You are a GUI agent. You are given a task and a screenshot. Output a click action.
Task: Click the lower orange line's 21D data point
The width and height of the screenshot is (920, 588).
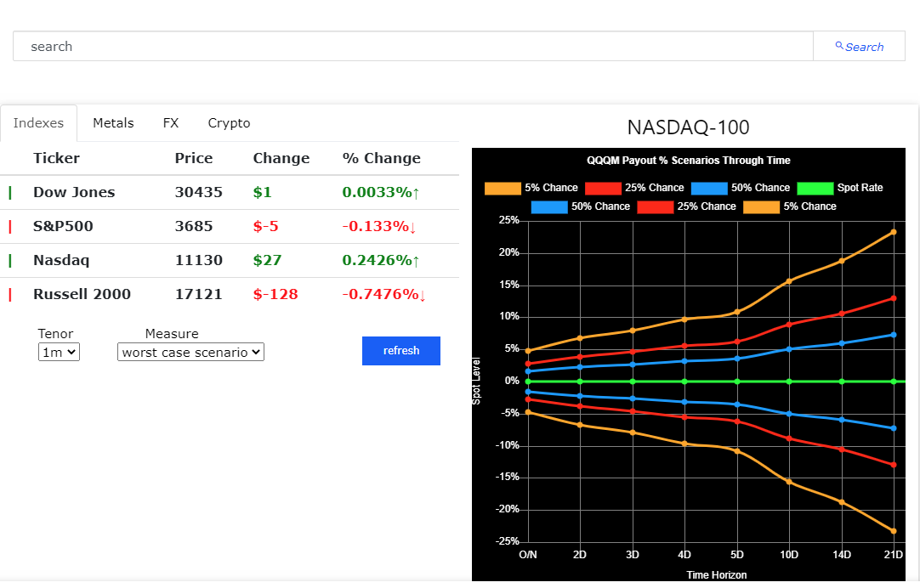click(x=894, y=531)
